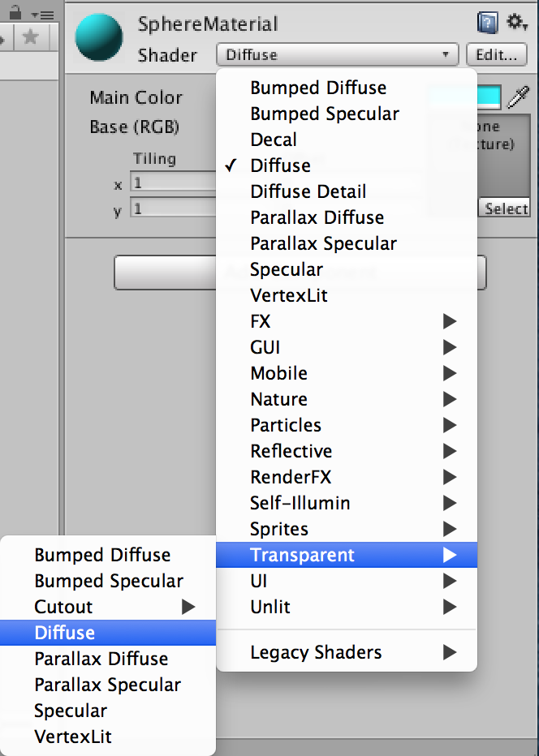Click the Edit... shader button
The height and width of the screenshot is (756, 539).
coord(497,54)
